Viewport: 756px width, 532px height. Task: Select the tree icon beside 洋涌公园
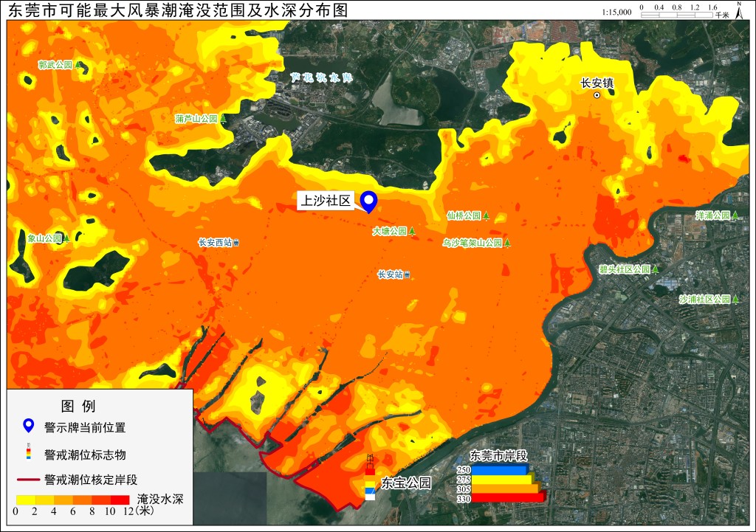point(735,215)
